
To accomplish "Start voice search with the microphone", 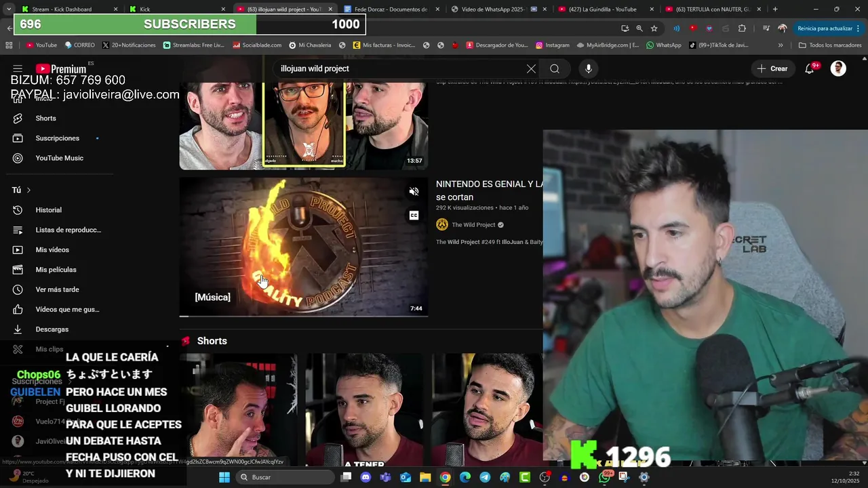I will pyautogui.click(x=589, y=68).
